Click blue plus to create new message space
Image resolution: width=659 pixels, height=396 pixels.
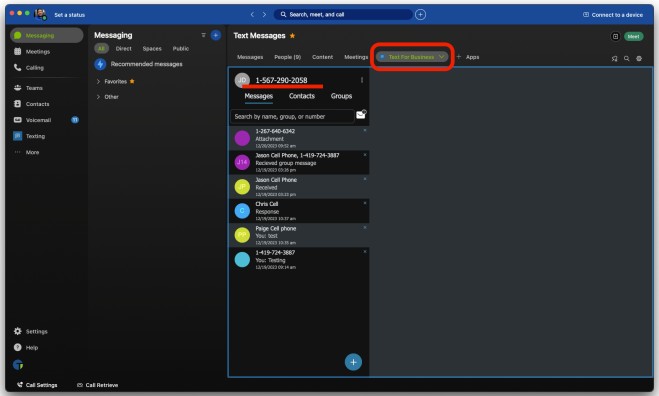pos(216,35)
